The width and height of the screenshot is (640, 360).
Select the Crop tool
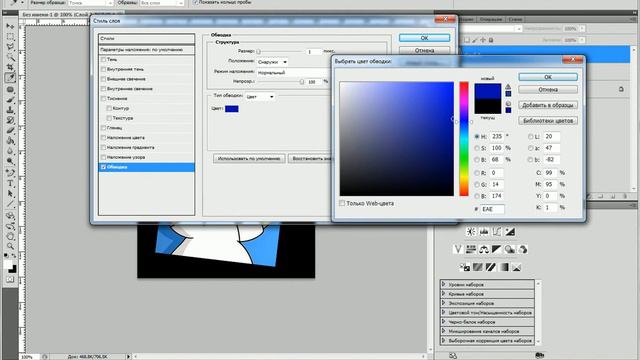pos(10,67)
